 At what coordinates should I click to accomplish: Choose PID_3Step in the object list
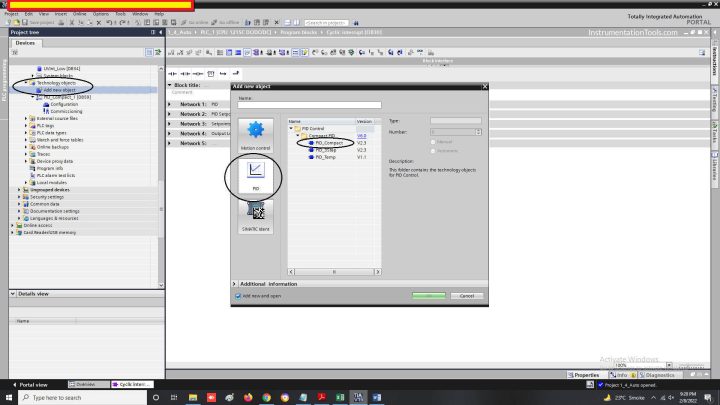click(326, 150)
